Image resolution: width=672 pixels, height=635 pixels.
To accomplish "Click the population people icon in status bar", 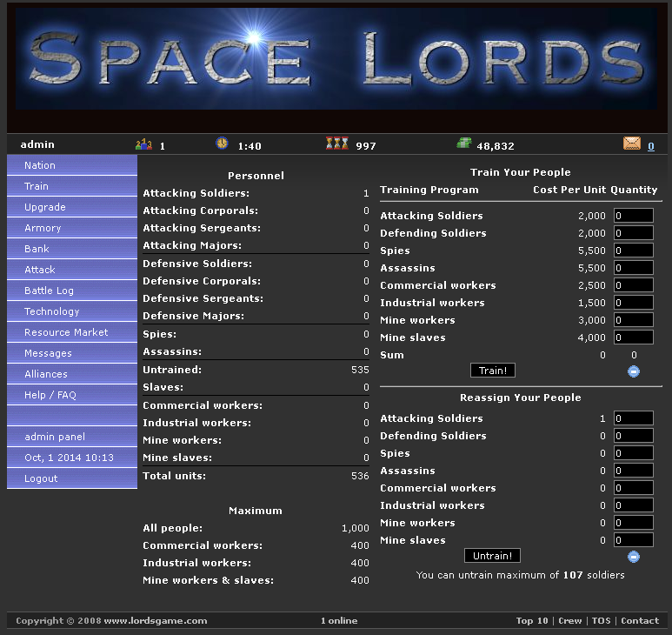I will pyautogui.click(x=143, y=144).
